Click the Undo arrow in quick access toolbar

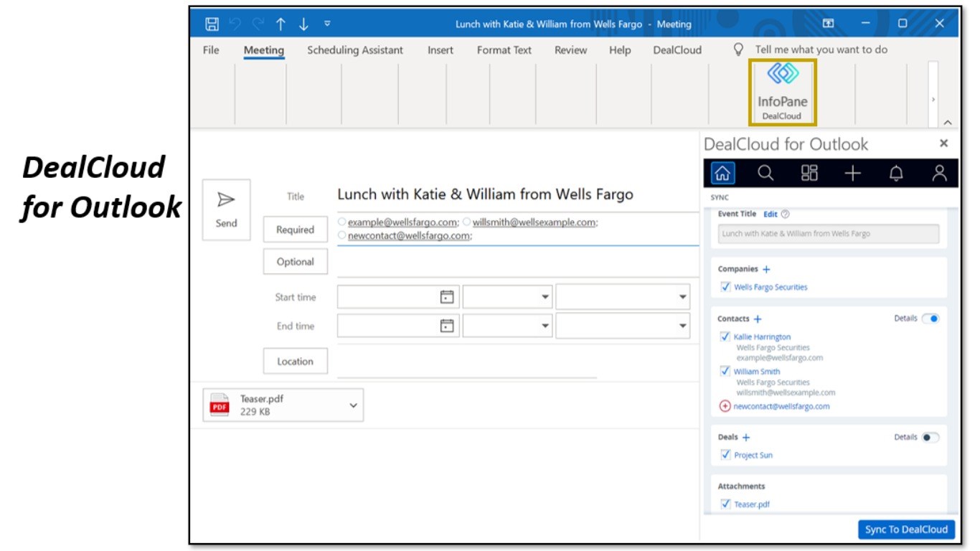click(235, 24)
